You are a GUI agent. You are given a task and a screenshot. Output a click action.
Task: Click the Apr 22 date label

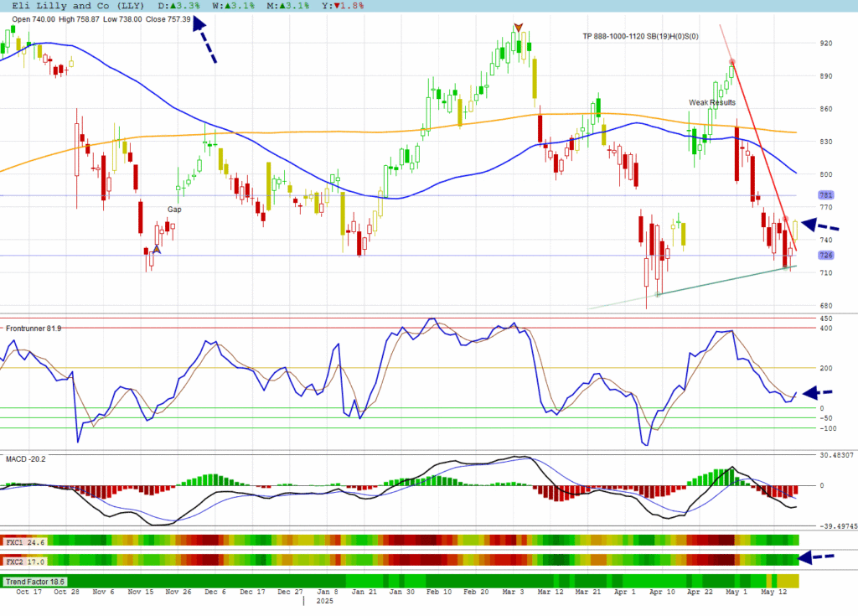tap(700, 592)
